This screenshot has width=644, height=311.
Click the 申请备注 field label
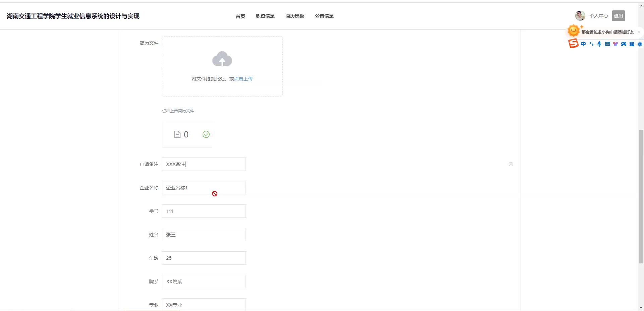149,164
